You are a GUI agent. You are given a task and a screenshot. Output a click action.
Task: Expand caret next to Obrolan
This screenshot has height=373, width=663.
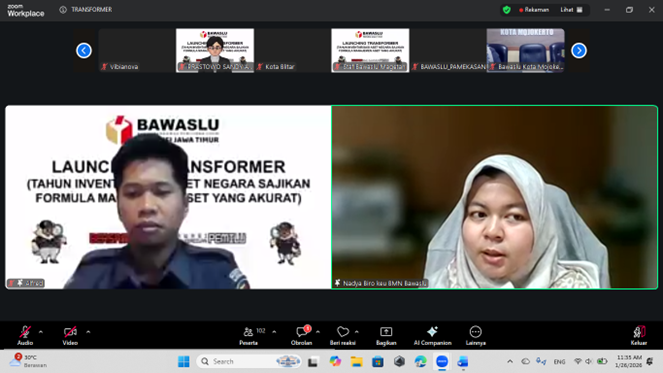318,332
